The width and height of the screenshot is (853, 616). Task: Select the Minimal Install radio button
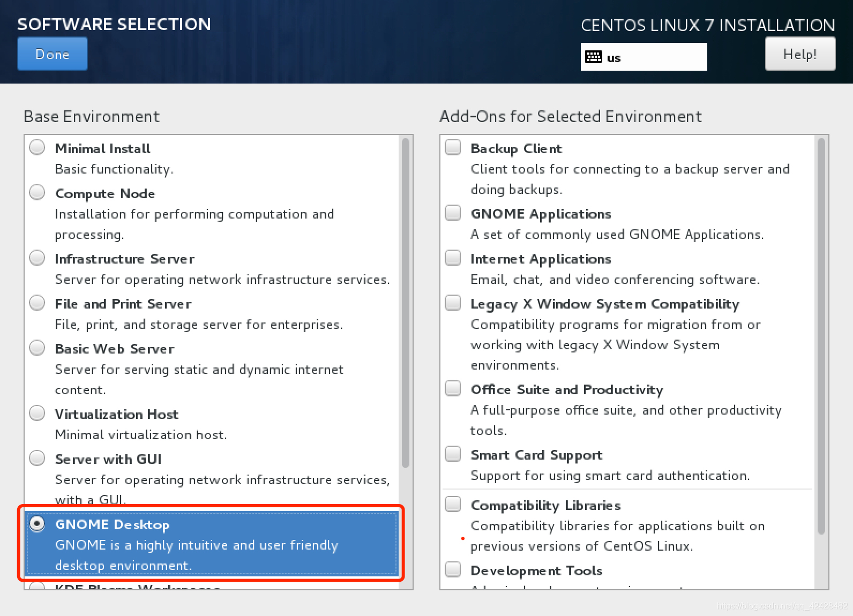coord(37,147)
